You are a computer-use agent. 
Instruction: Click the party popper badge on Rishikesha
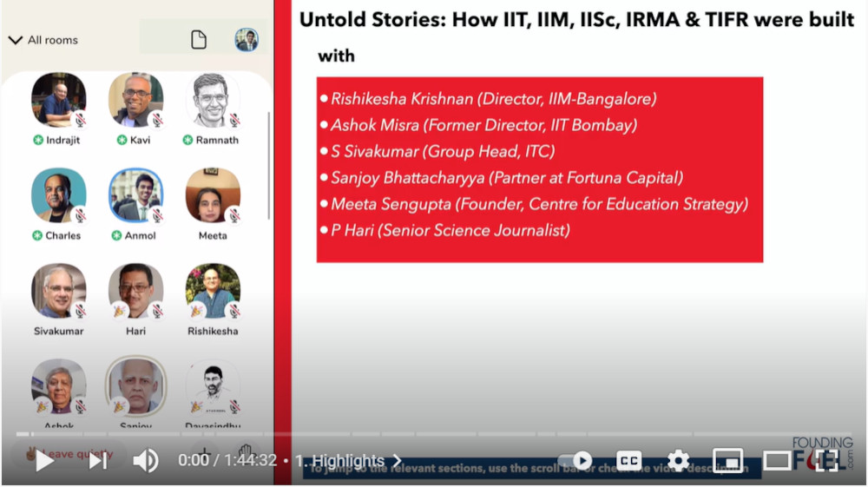(195, 312)
